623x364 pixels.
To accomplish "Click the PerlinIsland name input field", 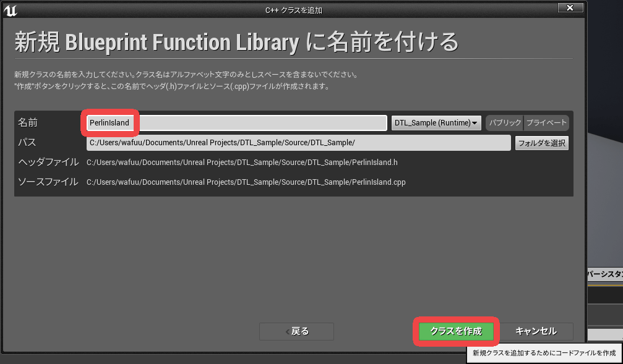I will 236,123.
